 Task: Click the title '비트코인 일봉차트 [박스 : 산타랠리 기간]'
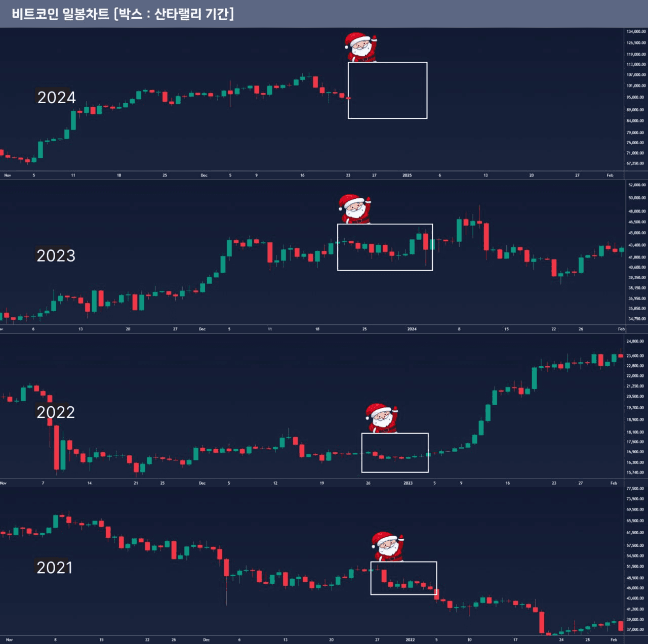123,14
